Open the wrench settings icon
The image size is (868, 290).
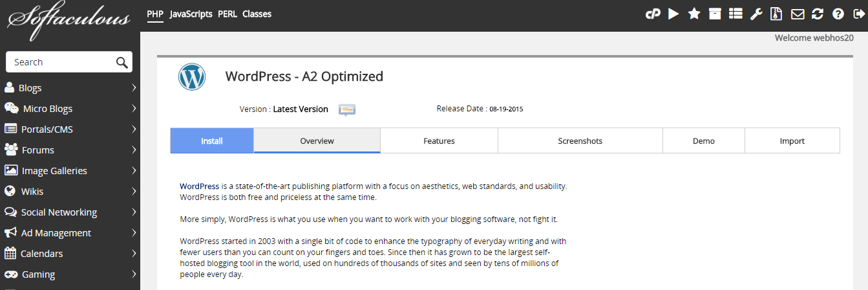pyautogui.click(x=756, y=14)
